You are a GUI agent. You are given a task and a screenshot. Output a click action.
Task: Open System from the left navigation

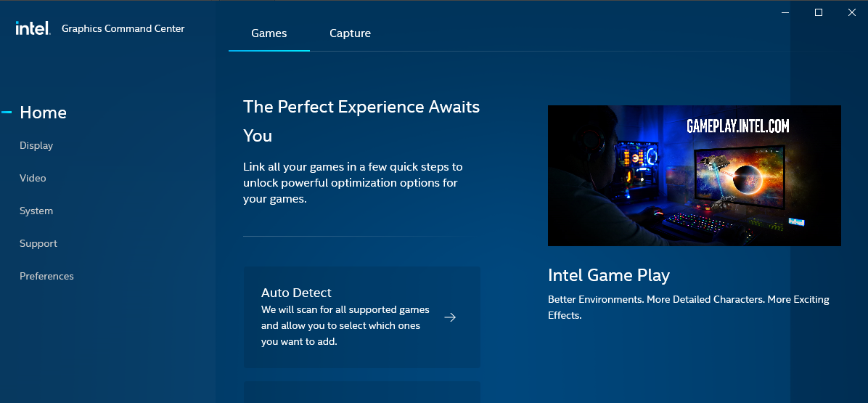pyautogui.click(x=36, y=211)
